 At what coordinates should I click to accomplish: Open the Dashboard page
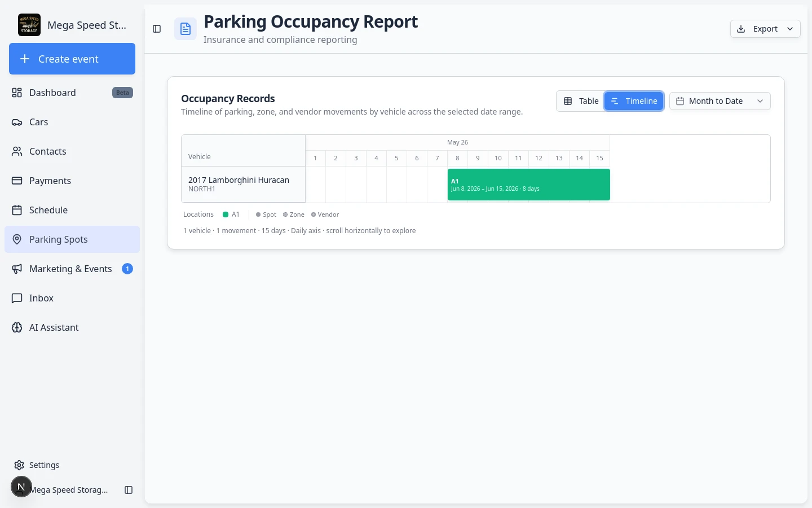pos(72,93)
